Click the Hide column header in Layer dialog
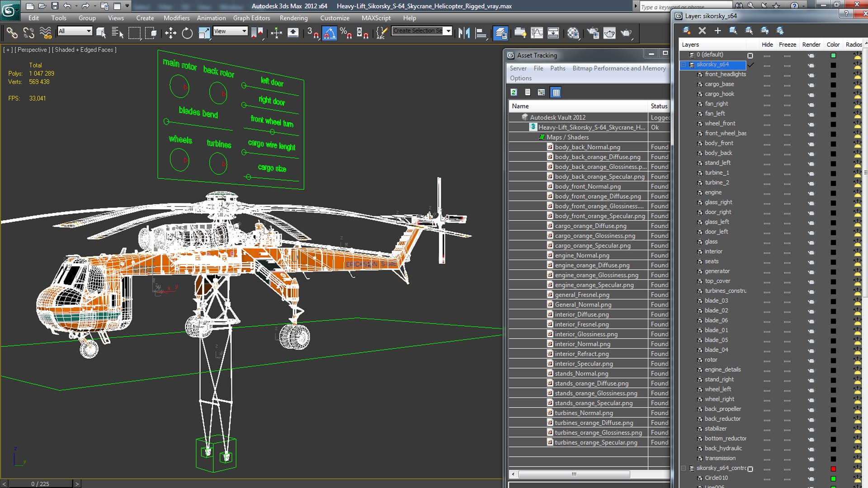Screen dimensions: 868x488 pyautogui.click(x=767, y=44)
